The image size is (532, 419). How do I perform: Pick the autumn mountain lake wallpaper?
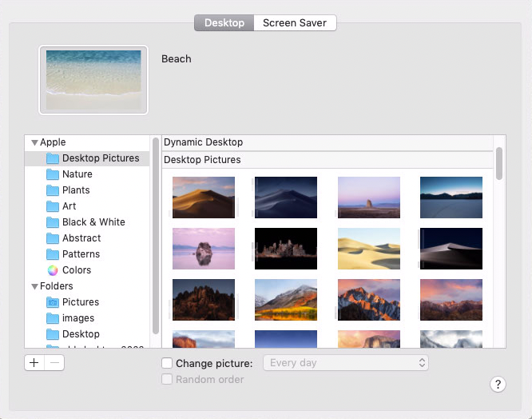coord(286,300)
